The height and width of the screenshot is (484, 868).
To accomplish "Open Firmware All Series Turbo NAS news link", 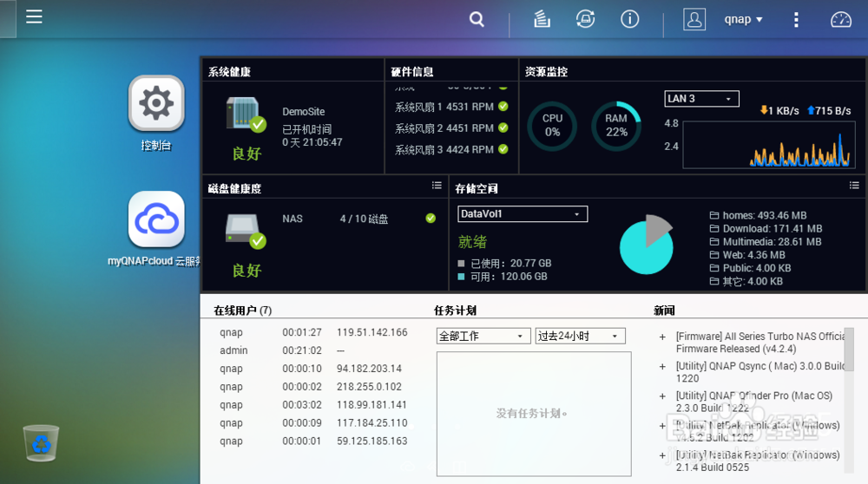I will (x=760, y=343).
